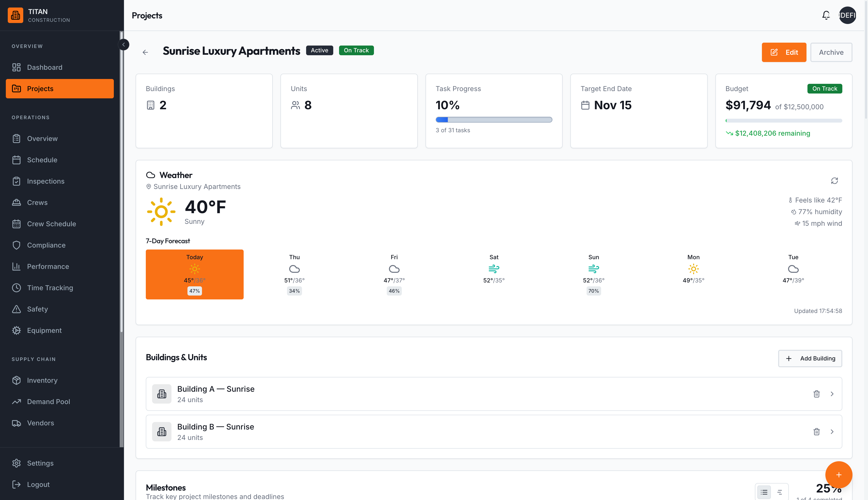Click the weather location Sunrise Luxury Apartments
Screen dimensions: 868x500
197,187
